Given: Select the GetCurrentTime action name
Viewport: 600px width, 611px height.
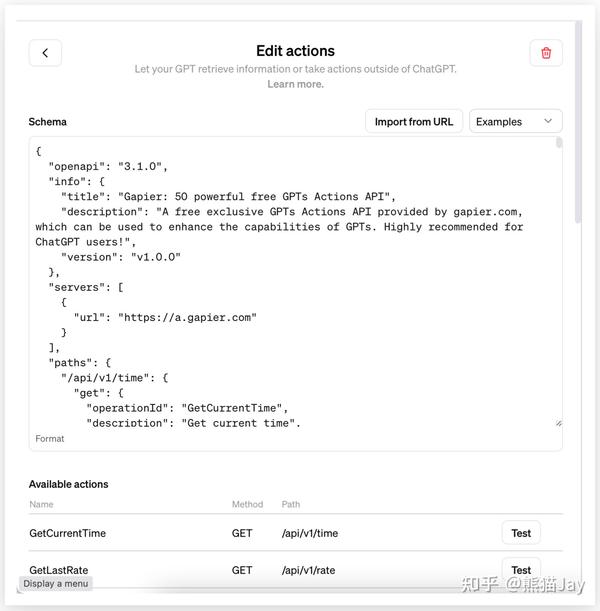Looking at the screenshot, I should [x=67, y=533].
